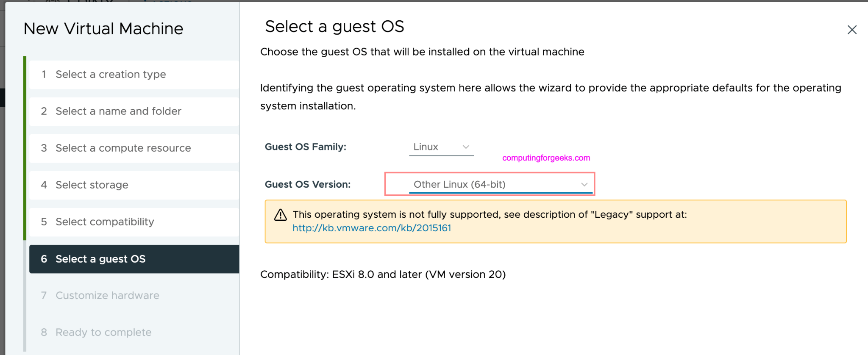Viewport: 868px width, 355px height.
Task: Expand the chevron next to Linux selection
Action: click(465, 147)
